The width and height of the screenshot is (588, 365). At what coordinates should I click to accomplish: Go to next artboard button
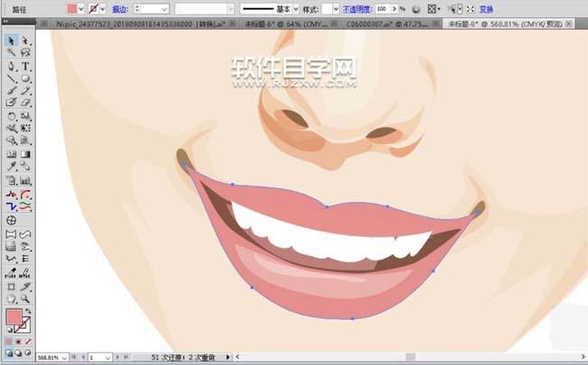[118, 358]
